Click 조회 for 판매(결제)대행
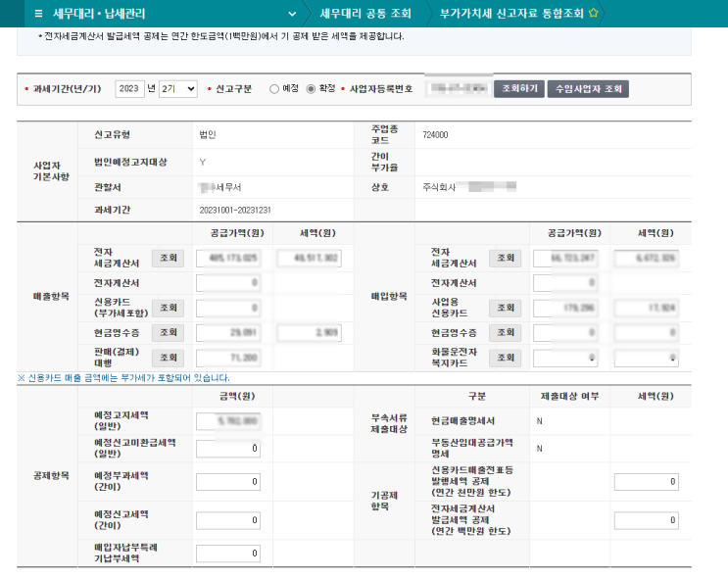The width and height of the screenshot is (728, 578). (x=169, y=358)
